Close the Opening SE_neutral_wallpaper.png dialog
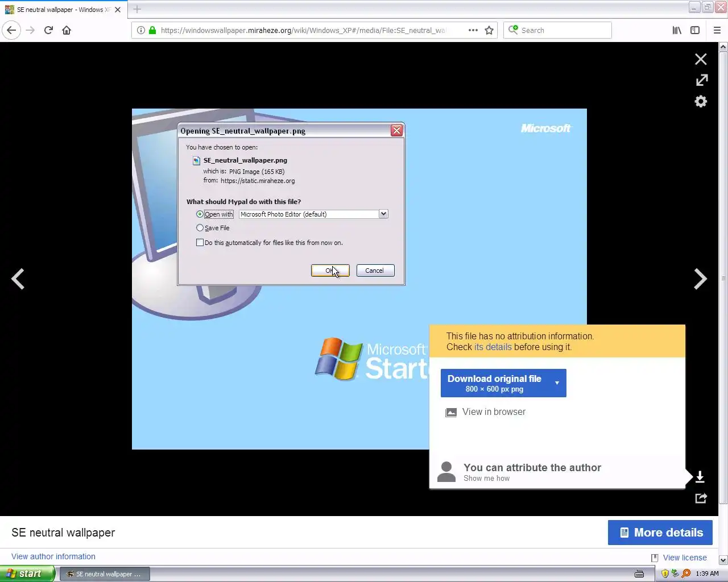Viewport: 728px width, 582px height. (396, 131)
